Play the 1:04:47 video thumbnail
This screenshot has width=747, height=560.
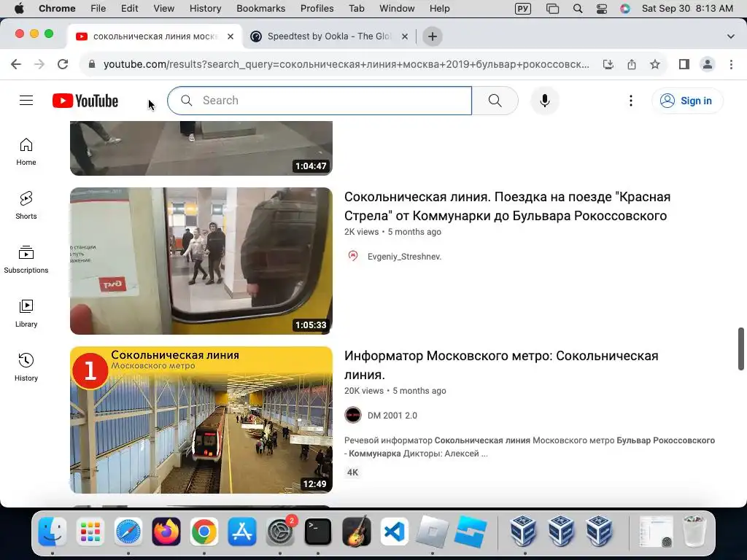(x=201, y=148)
